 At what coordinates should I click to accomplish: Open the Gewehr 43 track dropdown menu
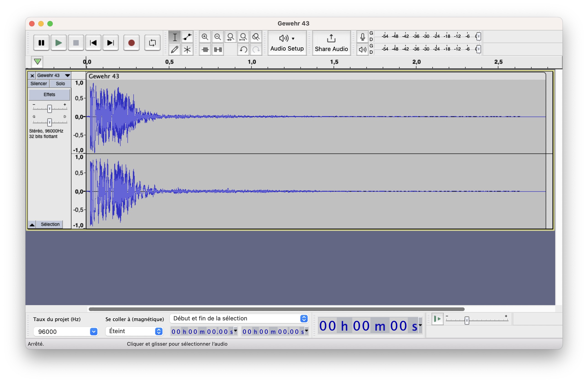coord(67,75)
